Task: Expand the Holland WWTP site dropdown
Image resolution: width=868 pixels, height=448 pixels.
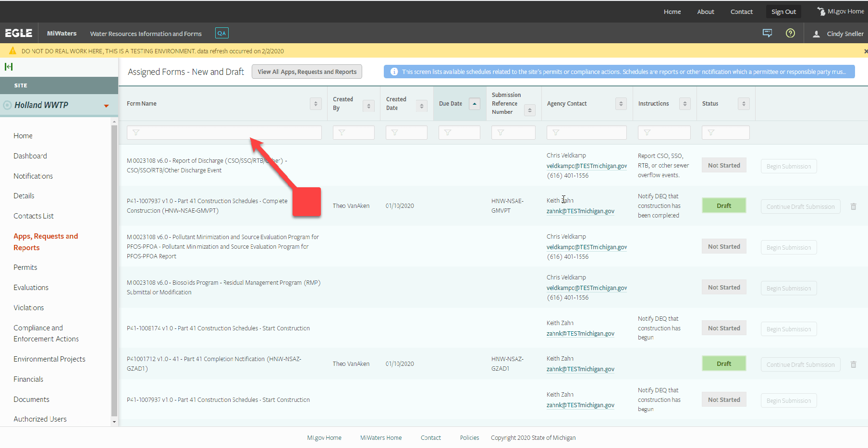Action: pos(106,106)
